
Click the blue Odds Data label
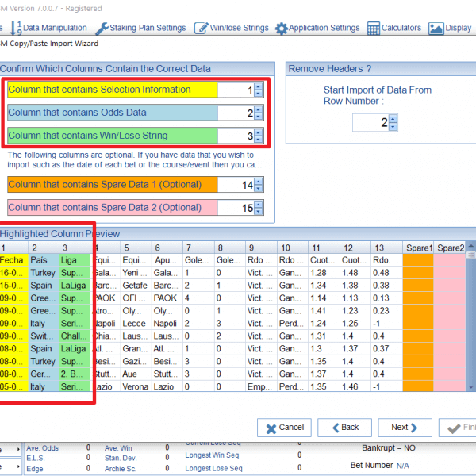pos(113,113)
